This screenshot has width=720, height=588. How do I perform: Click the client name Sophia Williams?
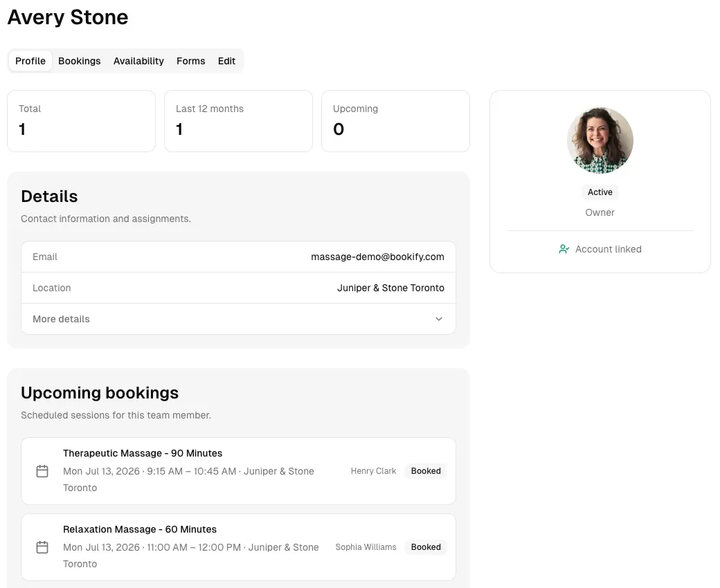366,547
